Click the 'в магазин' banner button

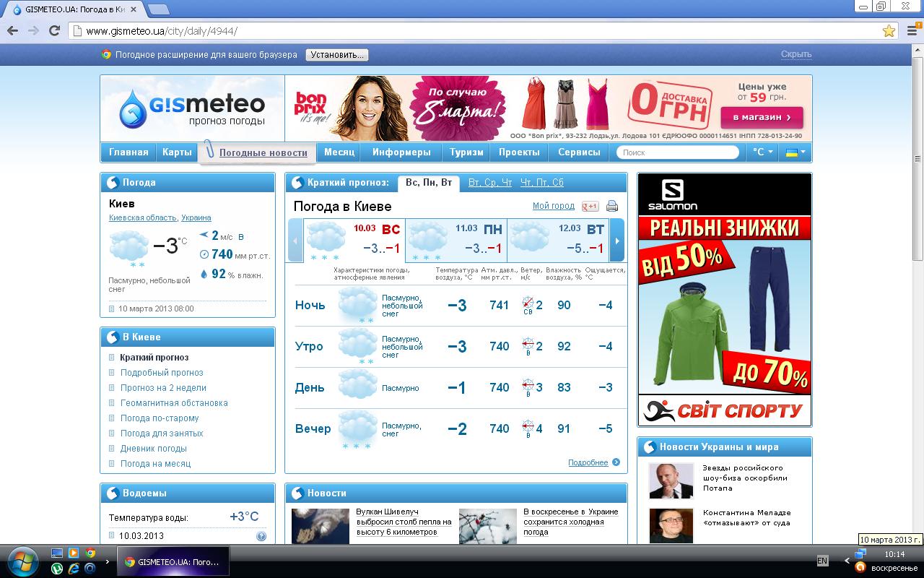tap(762, 117)
